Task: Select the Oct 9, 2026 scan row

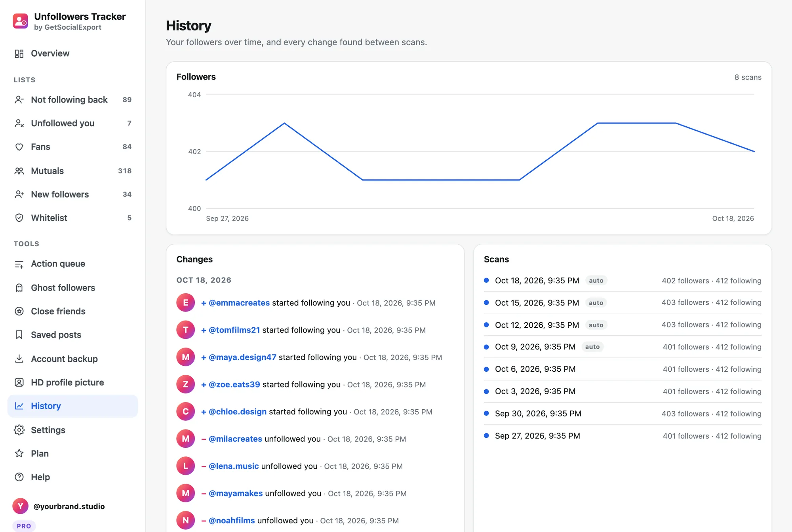Action: pos(623,347)
